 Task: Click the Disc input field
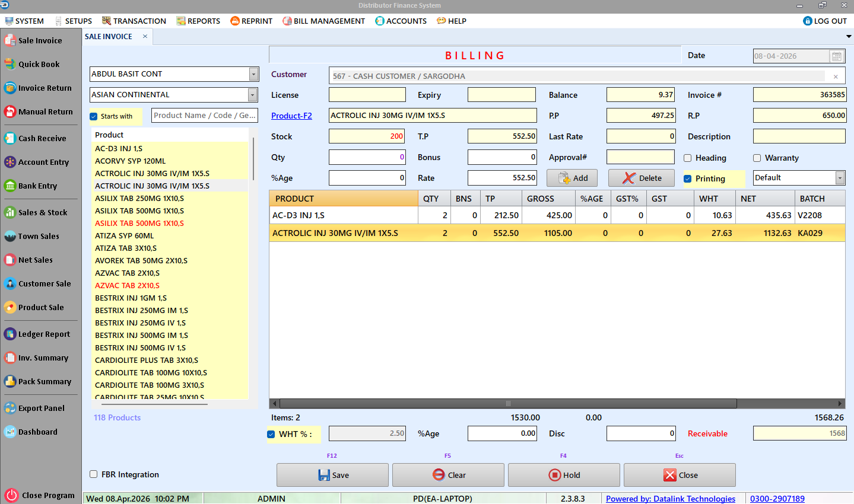641,433
